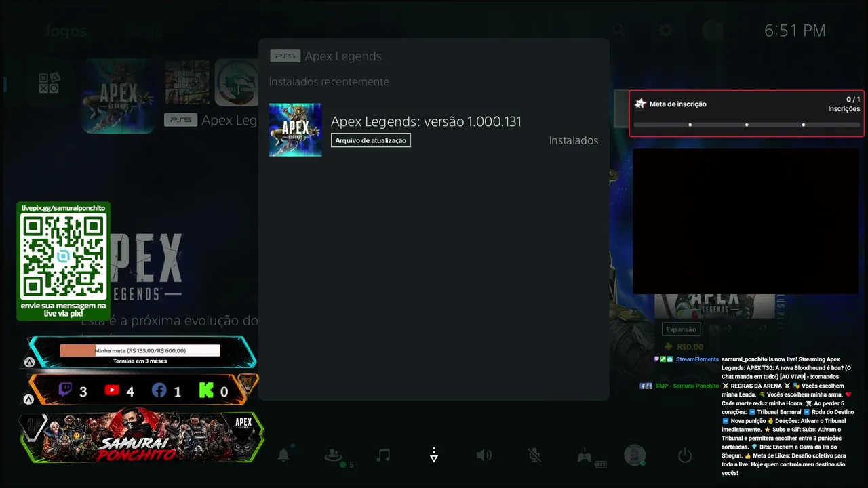Viewport: 868px width, 488px height.
Task: Toggle the muted microphone icon
Action: (x=534, y=455)
